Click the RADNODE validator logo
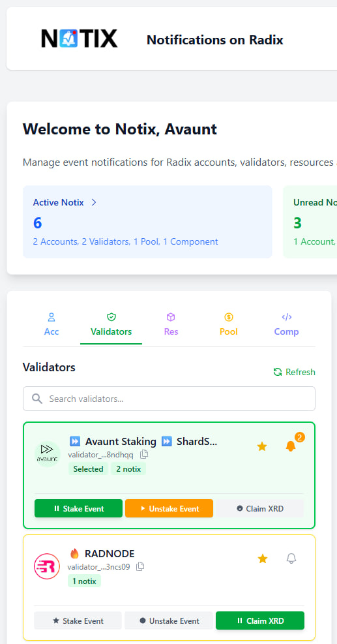 pyautogui.click(x=47, y=566)
